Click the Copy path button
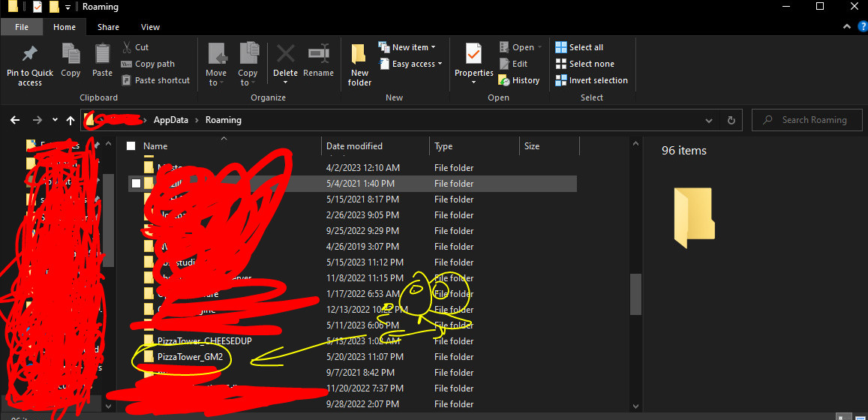868x420 pixels. click(148, 64)
